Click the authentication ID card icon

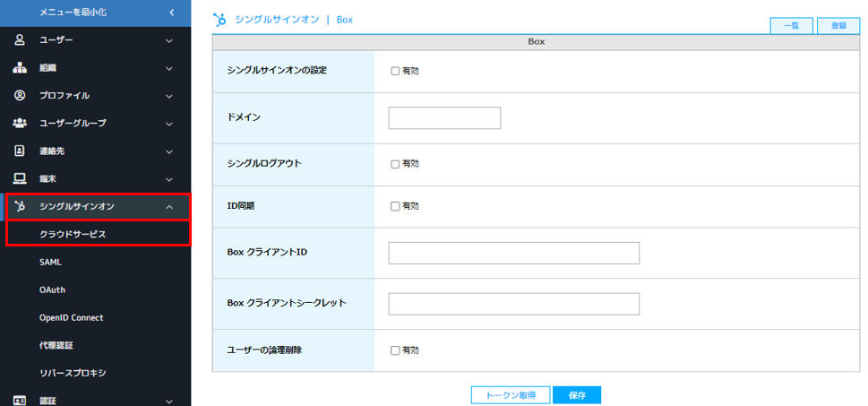tap(20, 401)
